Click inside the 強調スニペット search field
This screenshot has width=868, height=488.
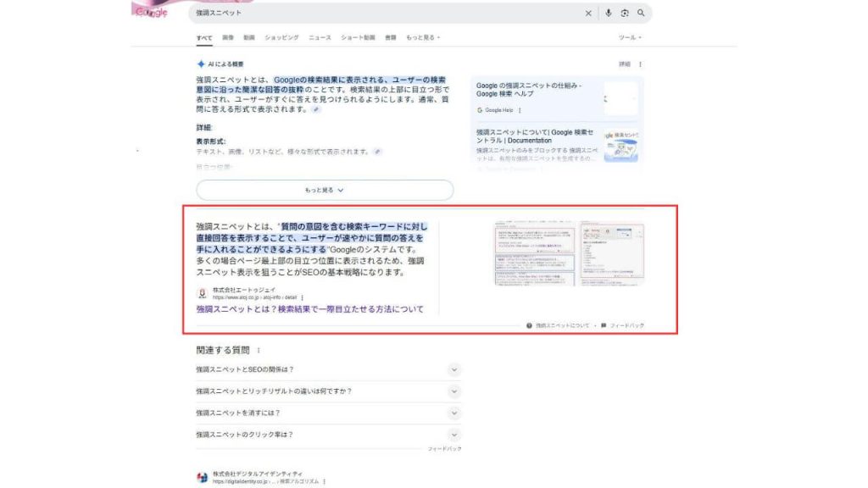[x=387, y=13]
